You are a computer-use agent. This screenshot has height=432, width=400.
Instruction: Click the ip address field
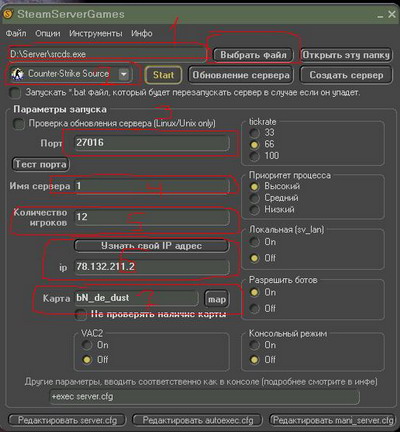[152, 267]
